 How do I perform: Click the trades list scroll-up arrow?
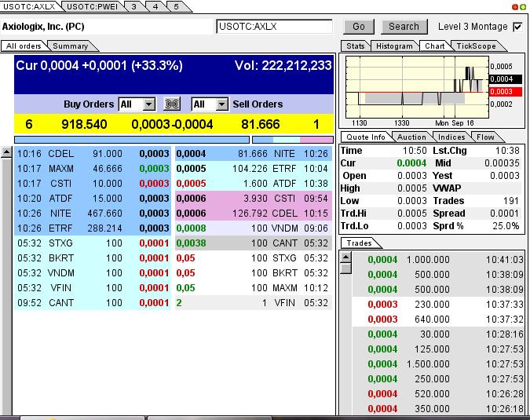click(x=345, y=256)
